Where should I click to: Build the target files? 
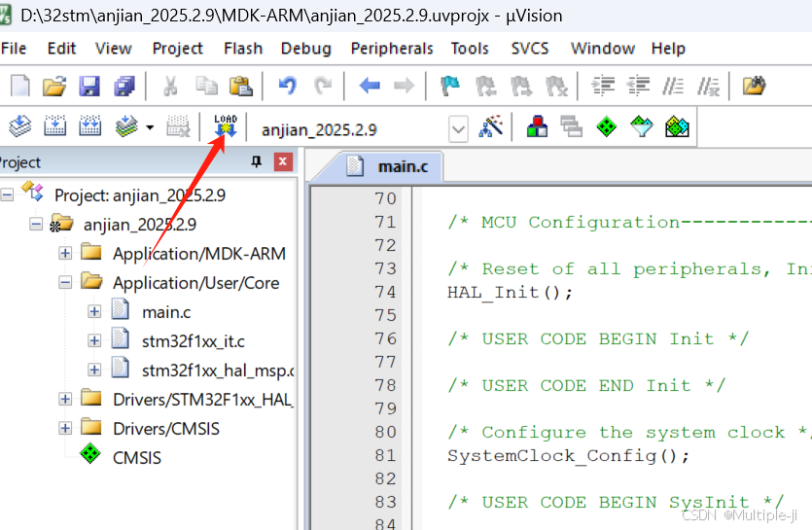(x=54, y=126)
